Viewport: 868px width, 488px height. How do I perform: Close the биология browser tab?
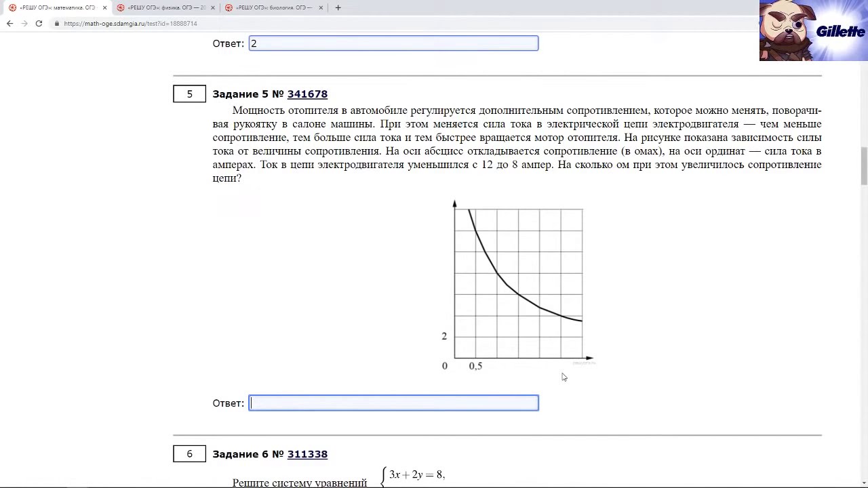(x=321, y=7)
